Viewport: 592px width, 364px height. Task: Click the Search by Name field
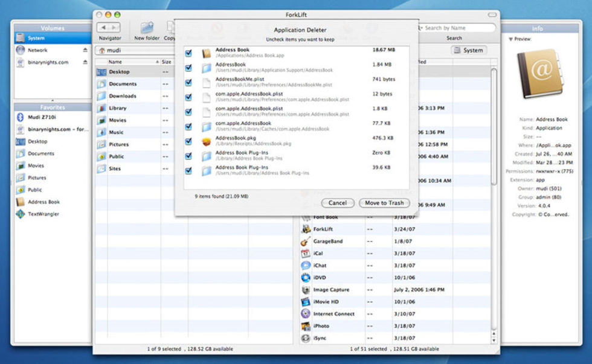(456, 28)
